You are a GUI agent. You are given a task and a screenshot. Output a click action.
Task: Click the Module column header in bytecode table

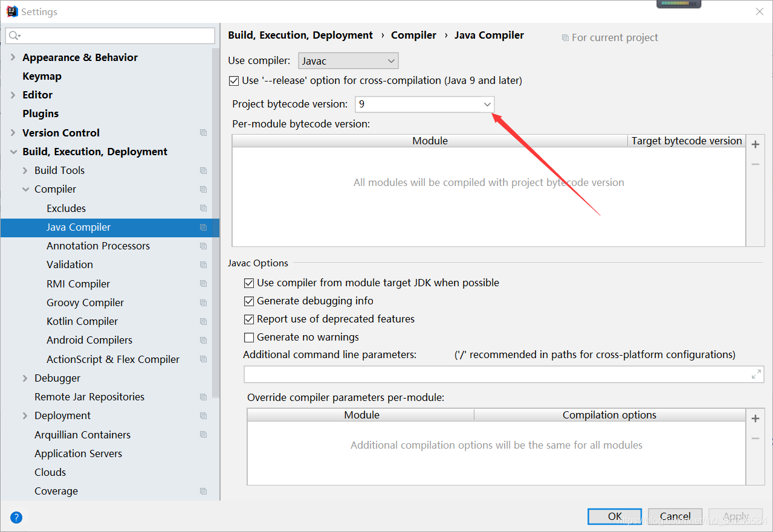[x=430, y=141]
